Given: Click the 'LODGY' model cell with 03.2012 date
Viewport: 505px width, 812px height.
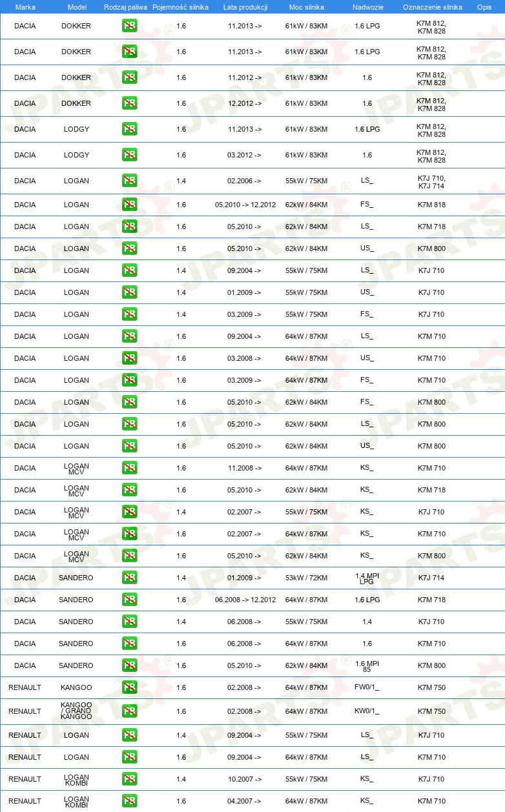Looking at the screenshot, I should coord(76,155).
